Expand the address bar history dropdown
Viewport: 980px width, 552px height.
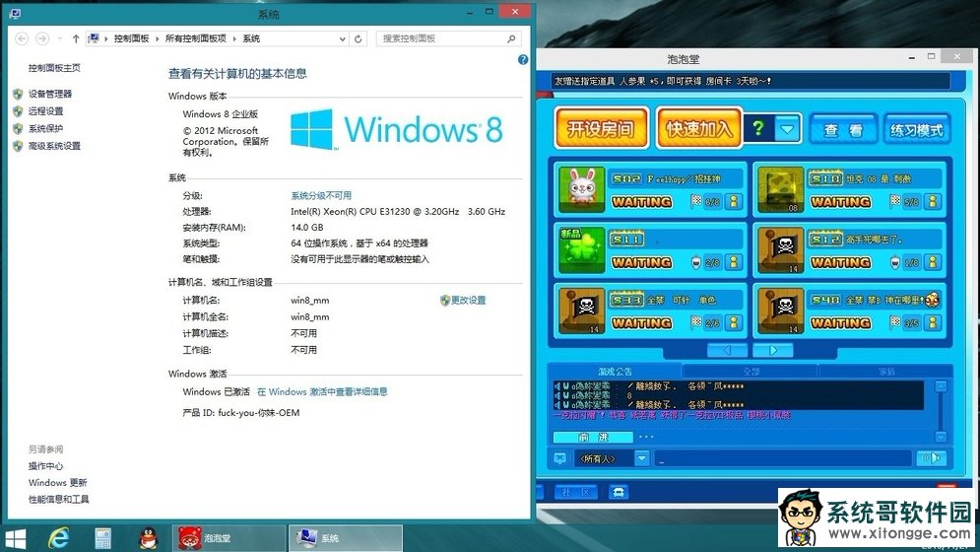(x=344, y=38)
